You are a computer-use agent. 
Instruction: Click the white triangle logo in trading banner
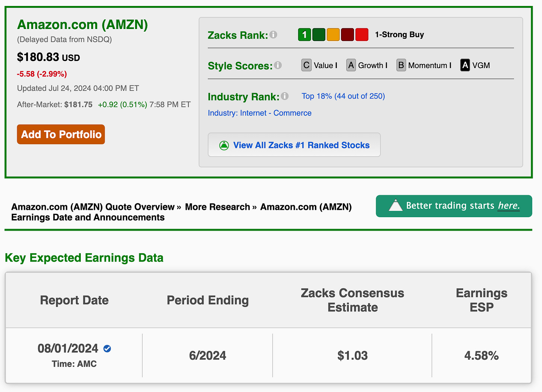(x=396, y=205)
